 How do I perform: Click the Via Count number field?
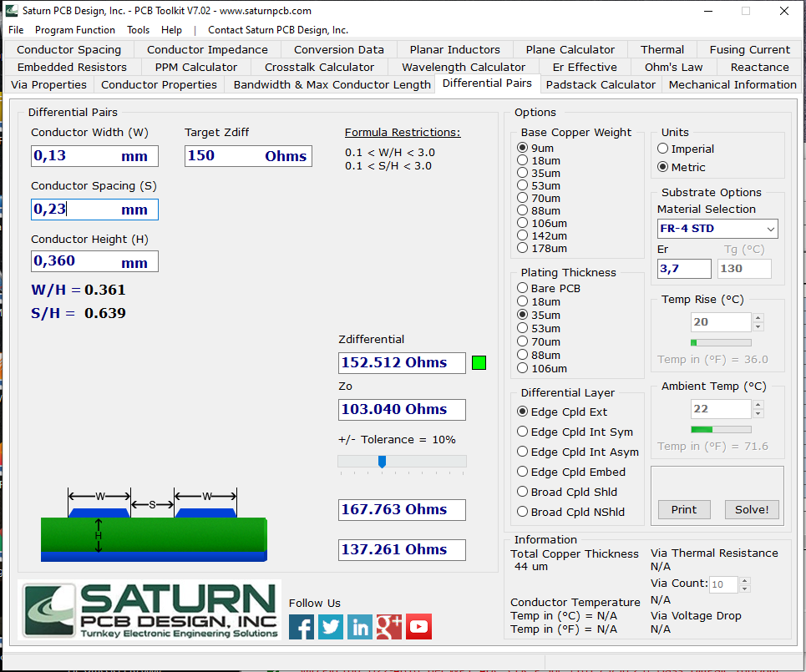tap(723, 584)
